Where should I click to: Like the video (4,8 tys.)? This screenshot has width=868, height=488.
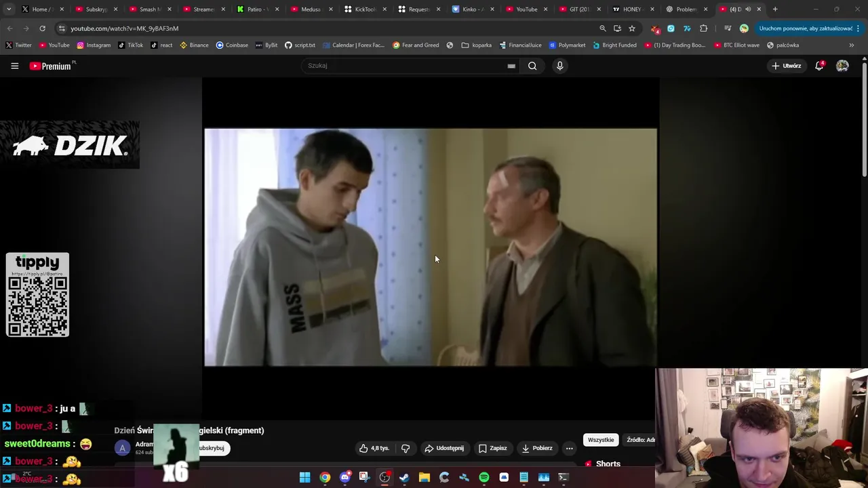tap(374, 448)
